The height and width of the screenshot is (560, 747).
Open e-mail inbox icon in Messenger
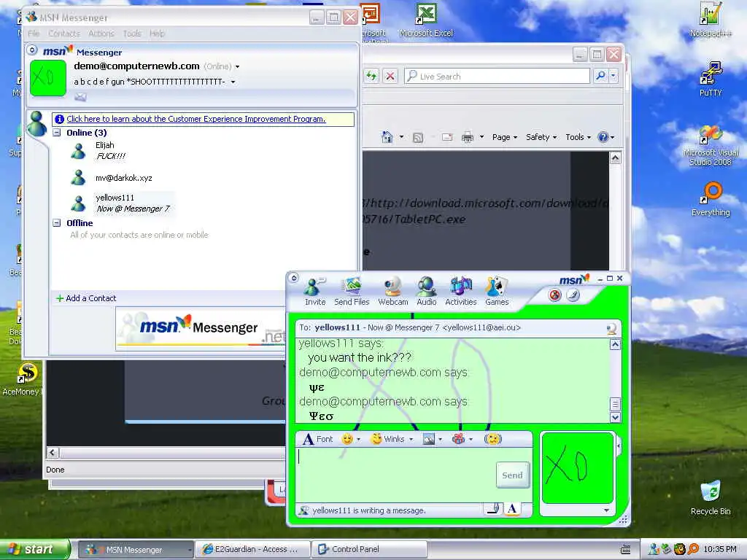coord(80,97)
